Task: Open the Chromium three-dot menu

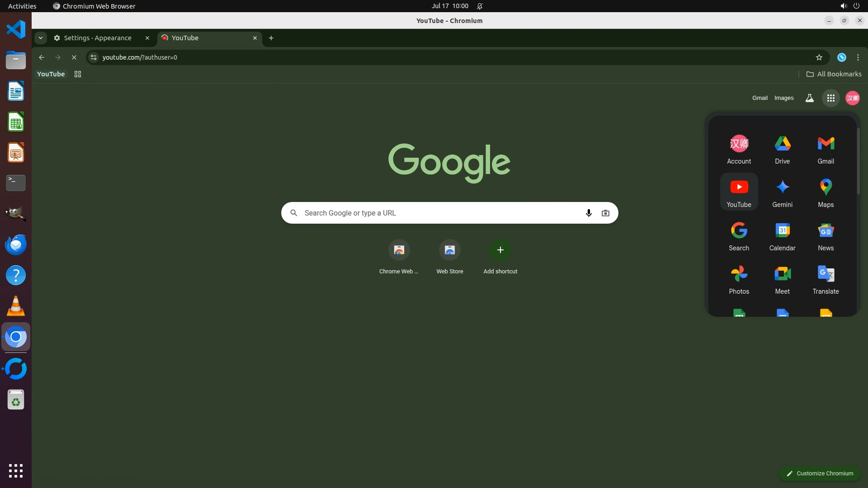Action: tap(858, 57)
